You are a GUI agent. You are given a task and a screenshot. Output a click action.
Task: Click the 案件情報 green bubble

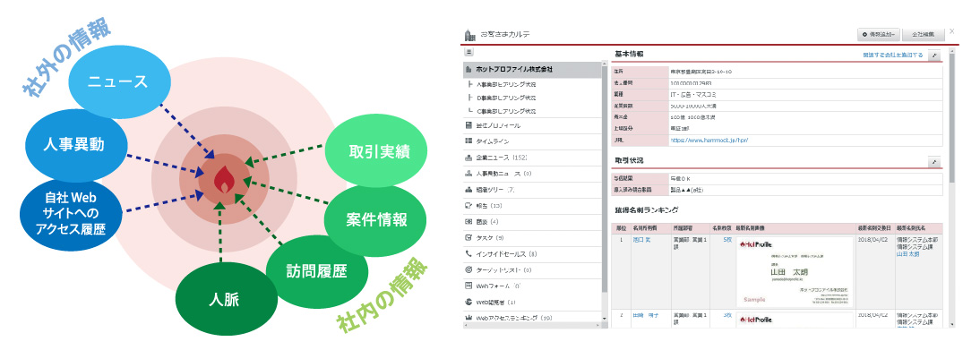coord(376,219)
